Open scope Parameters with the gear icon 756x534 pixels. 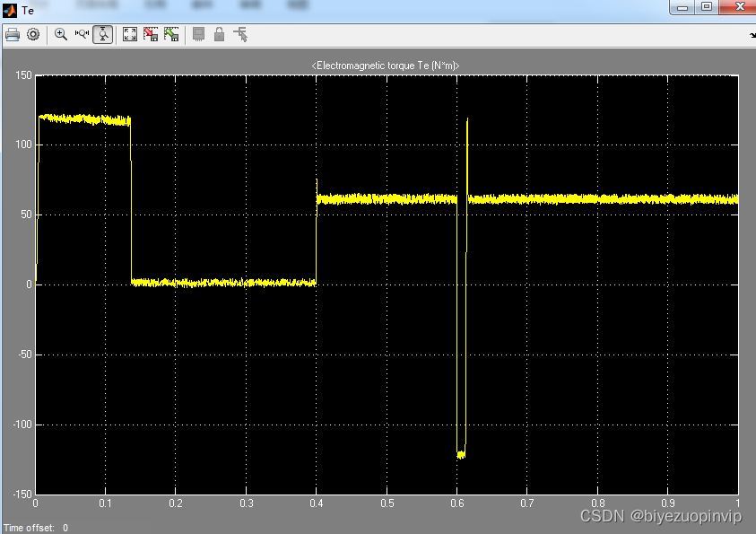33,34
